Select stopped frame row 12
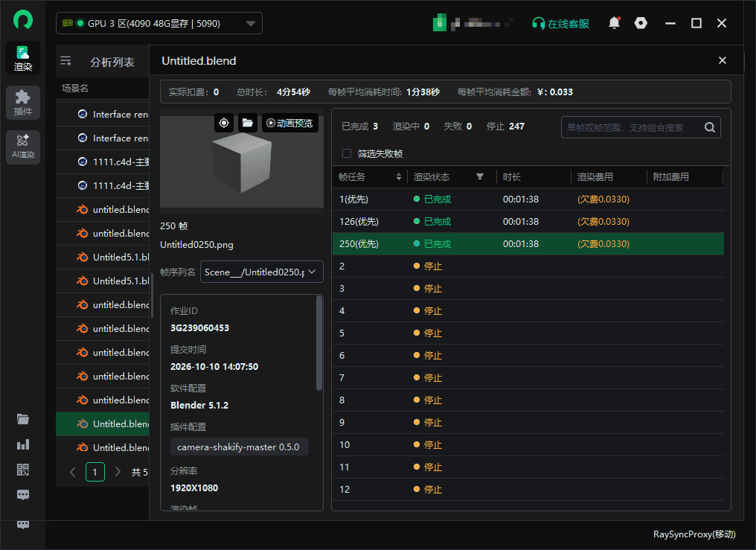756x550 pixels. 528,489
